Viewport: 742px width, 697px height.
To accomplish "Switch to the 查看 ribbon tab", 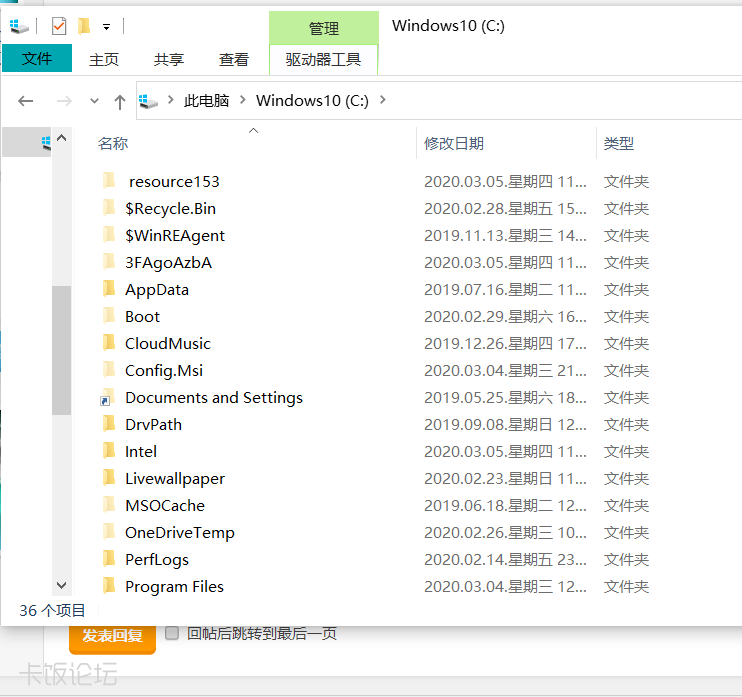I will [x=233, y=59].
